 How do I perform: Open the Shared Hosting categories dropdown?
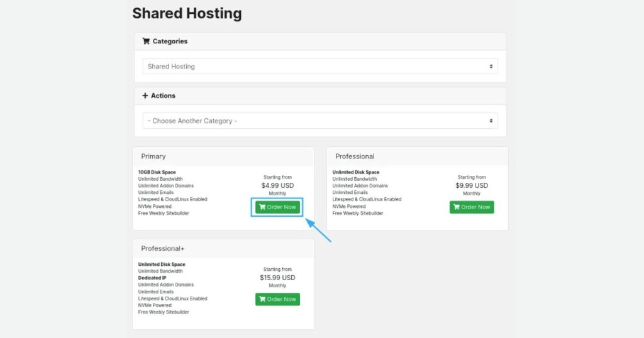point(320,67)
